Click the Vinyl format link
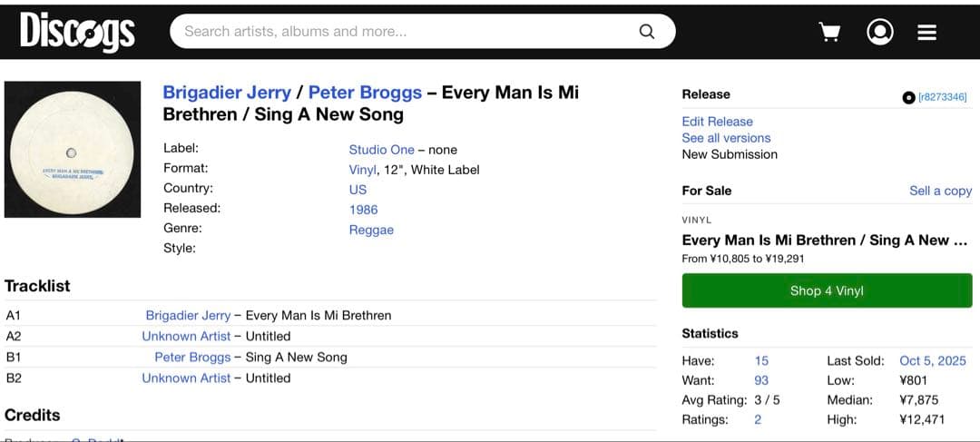Screen dimensions: 980x442 click(362, 170)
